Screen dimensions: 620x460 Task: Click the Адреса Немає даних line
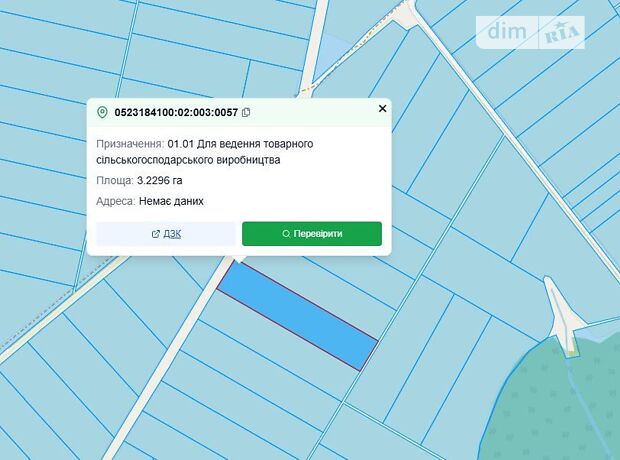[150, 201]
